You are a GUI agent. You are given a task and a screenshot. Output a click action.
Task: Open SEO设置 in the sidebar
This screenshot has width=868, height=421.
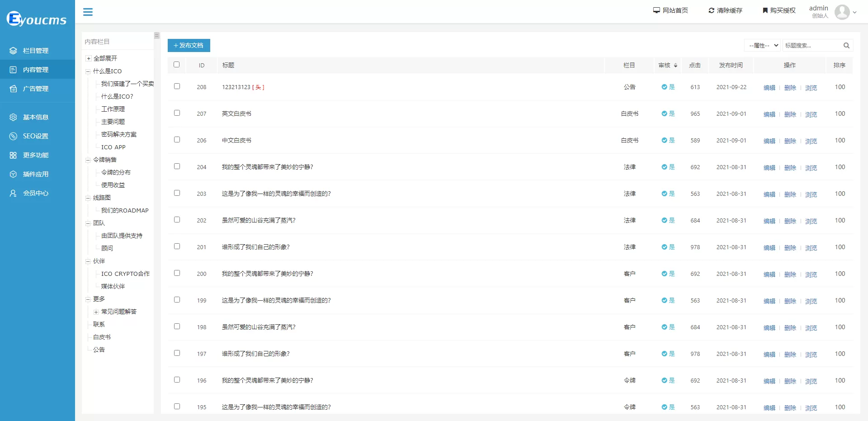(36, 136)
